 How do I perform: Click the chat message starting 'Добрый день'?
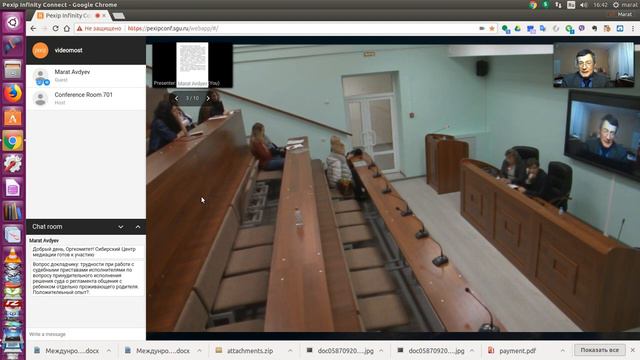[x=88, y=252]
